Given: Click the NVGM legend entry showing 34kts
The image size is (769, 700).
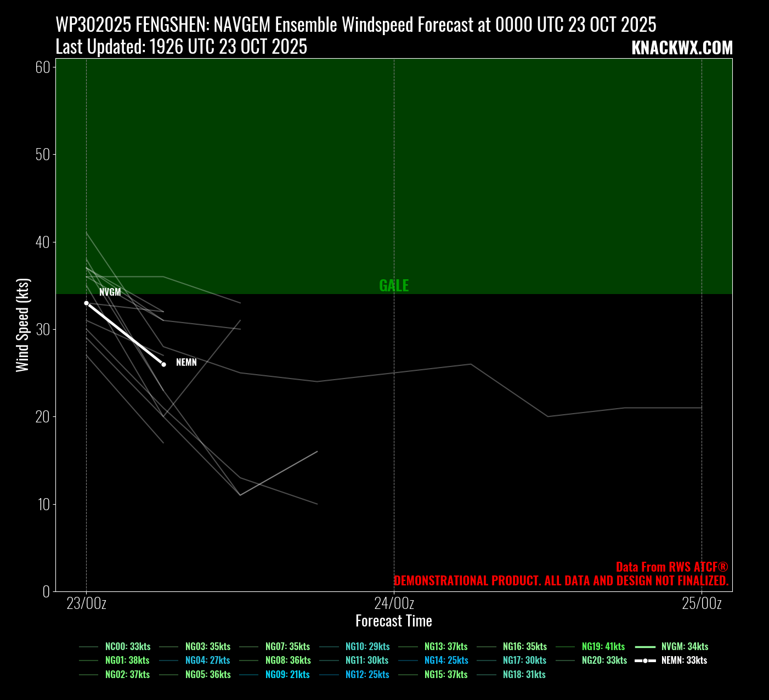Looking at the screenshot, I should point(685,647).
